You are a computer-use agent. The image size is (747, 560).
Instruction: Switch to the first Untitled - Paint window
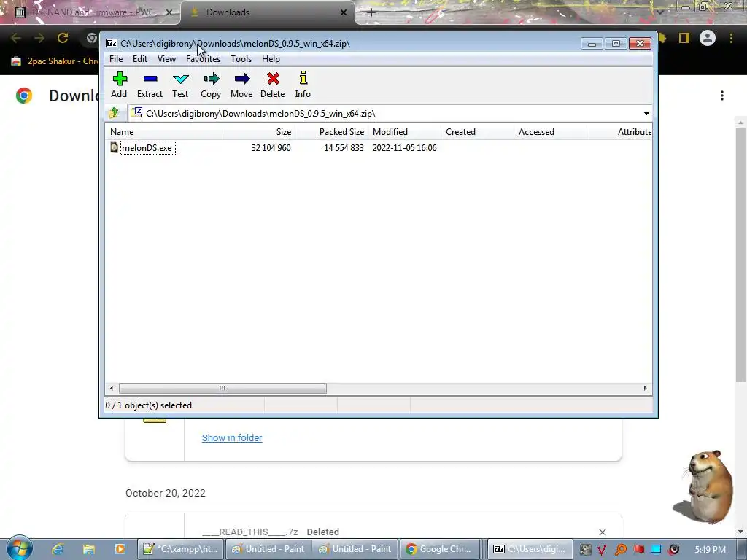[x=268, y=549]
